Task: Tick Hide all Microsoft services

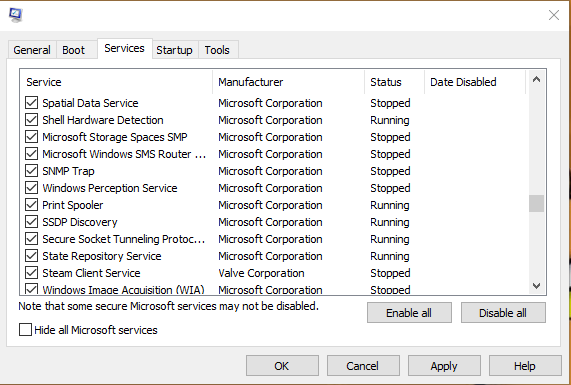Action: [25, 330]
